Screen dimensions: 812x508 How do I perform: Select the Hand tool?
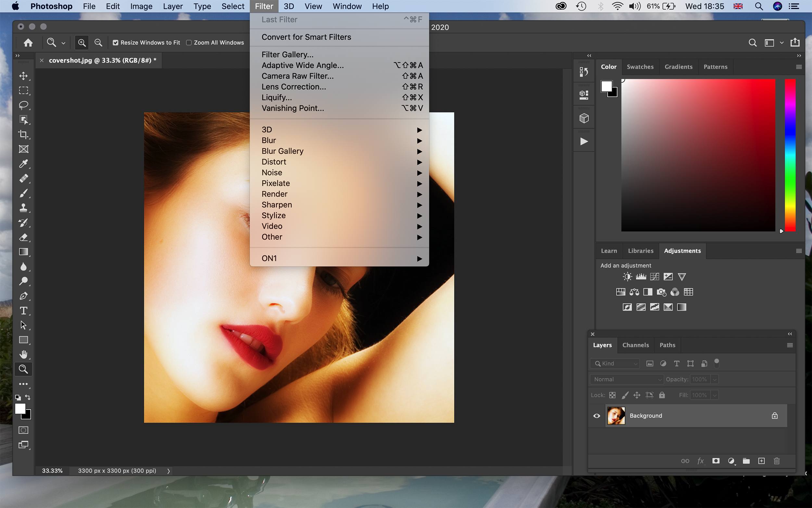pyautogui.click(x=23, y=355)
